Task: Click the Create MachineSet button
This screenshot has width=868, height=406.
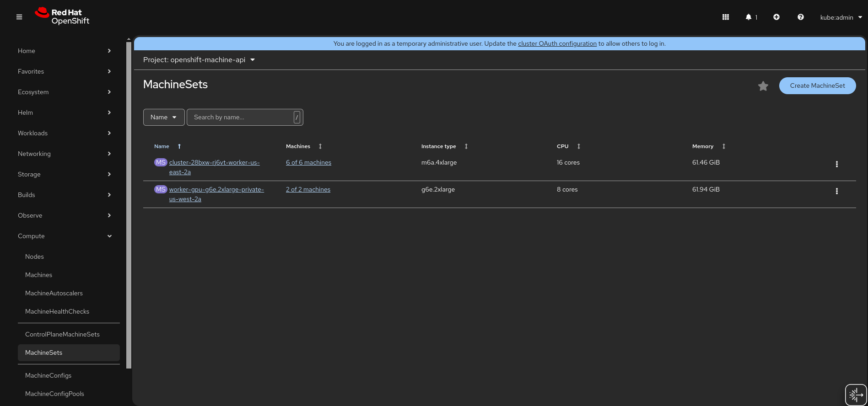Action: click(817, 85)
